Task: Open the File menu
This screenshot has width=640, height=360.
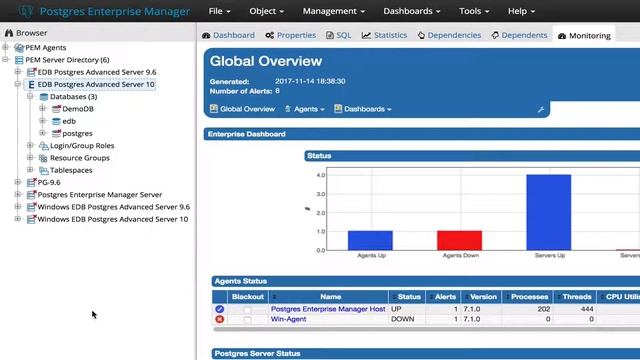Action: [x=219, y=11]
